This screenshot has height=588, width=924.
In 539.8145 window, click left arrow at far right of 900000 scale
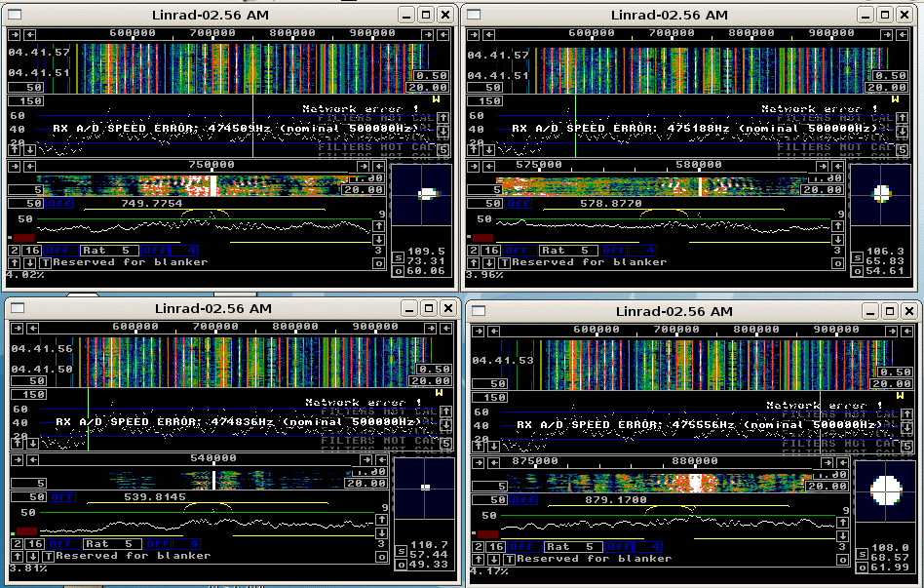[446, 329]
